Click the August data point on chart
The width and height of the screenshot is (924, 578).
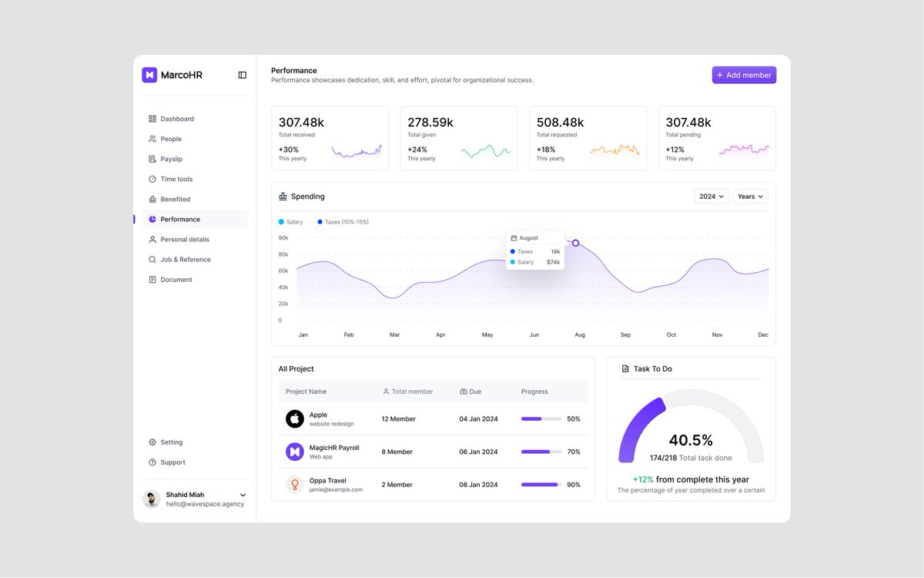click(575, 243)
